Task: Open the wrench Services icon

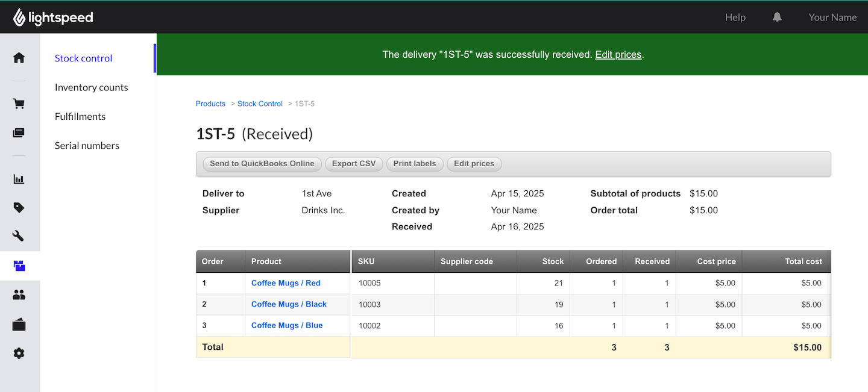Action: point(19,236)
